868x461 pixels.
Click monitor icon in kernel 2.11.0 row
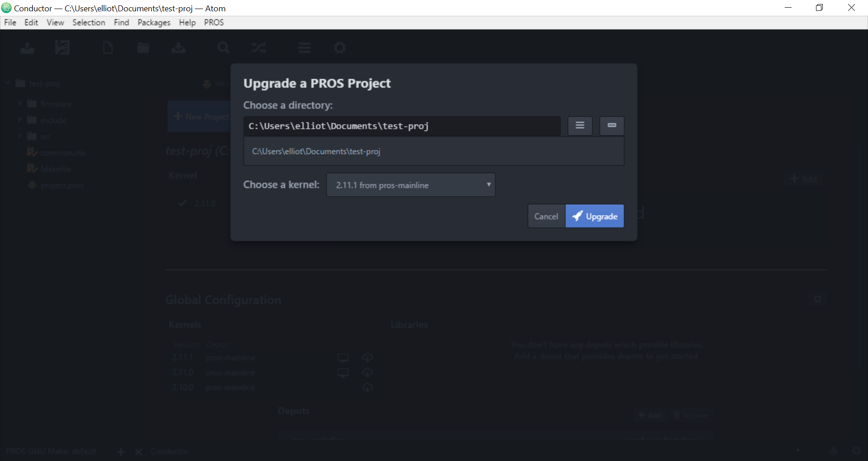[343, 373]
